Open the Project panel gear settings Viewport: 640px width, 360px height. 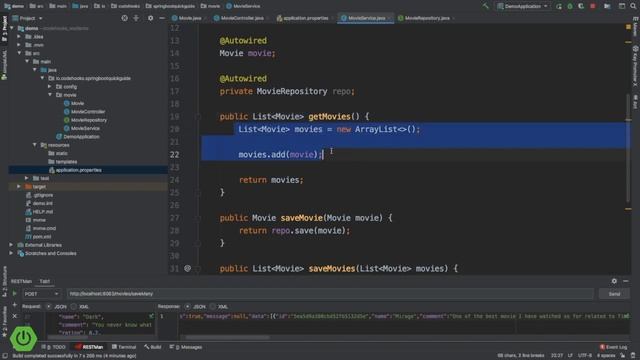coord(151,18)
